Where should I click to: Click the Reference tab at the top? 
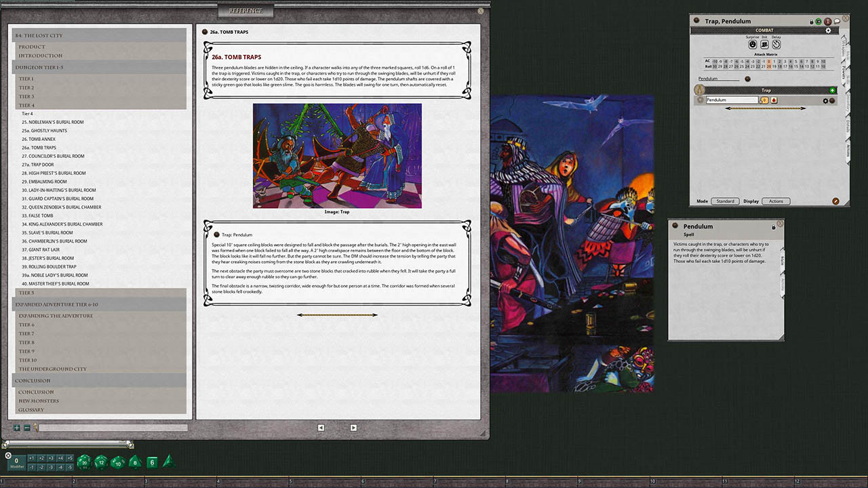tap(244, 10)
